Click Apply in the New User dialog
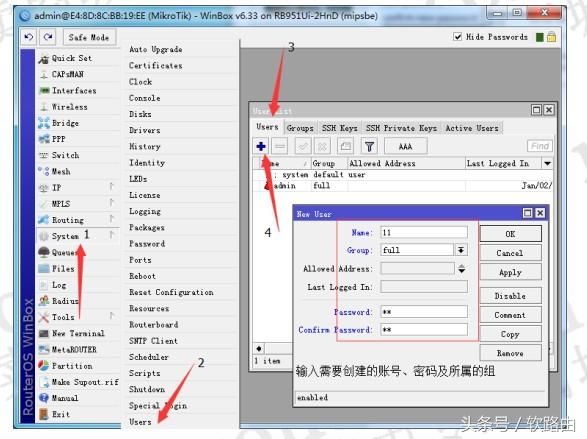Screen dimensions: 587x439 coord(510,272)
